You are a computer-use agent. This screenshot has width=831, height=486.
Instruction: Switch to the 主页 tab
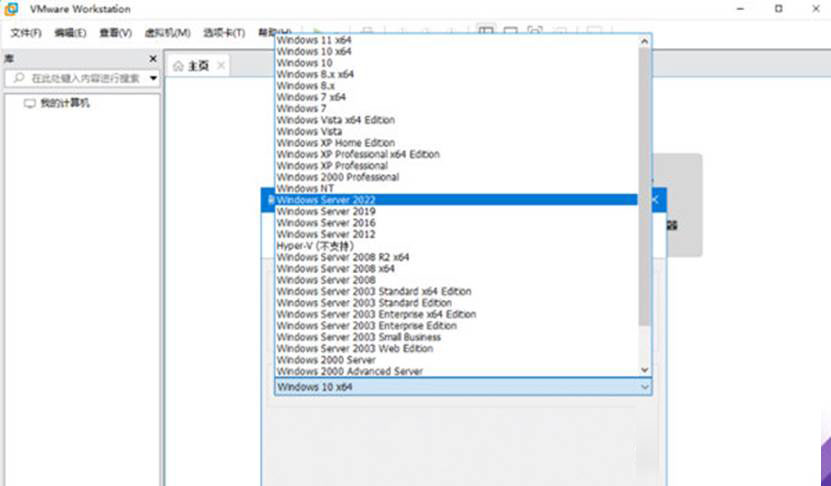click(198, 66)
